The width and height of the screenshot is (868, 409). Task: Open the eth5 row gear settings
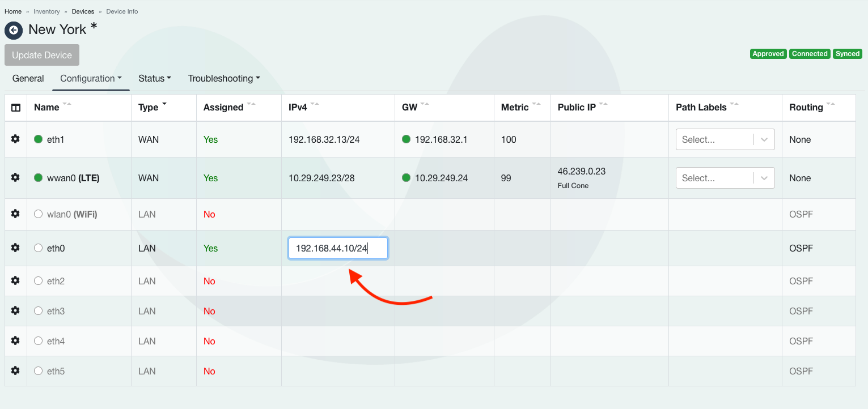click(x=16, y=371)
